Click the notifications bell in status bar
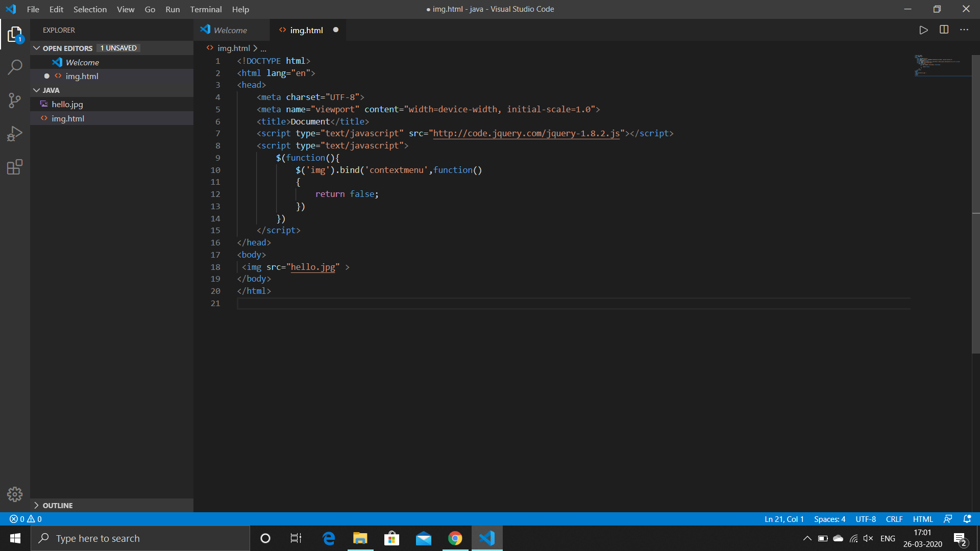This screenshot has height=551, width=980. 967,519
